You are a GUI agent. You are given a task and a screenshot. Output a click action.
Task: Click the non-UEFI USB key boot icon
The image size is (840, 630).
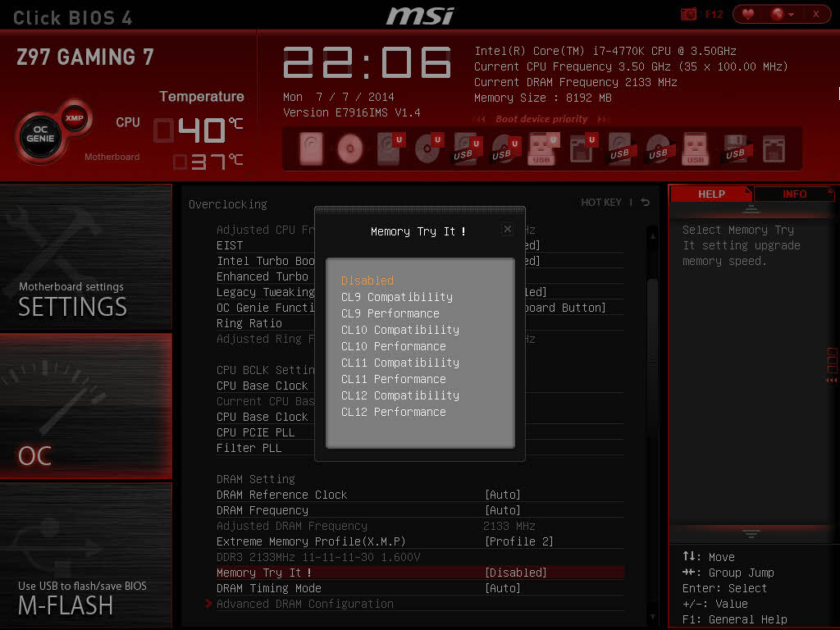pos(696,148)
